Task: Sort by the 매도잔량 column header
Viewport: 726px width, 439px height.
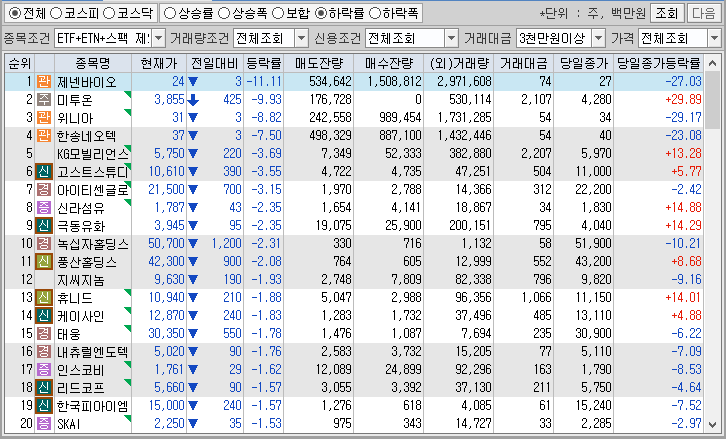Action: [319, 63]
